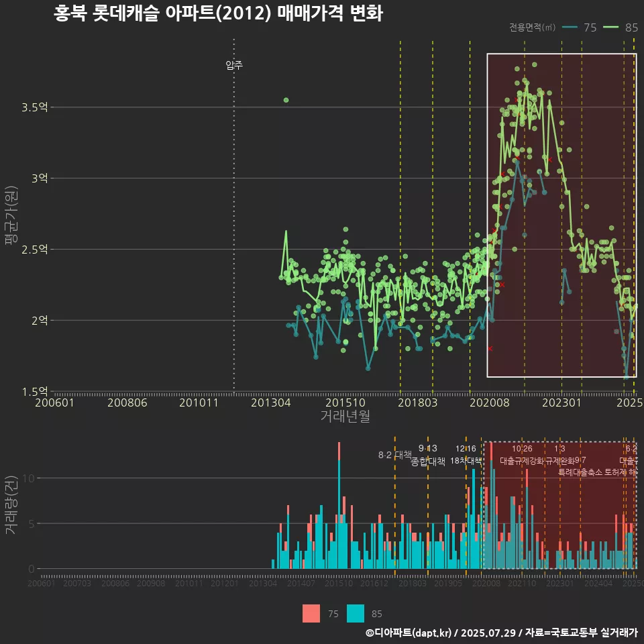Click 201510 on the price chart axis
The image size is (644, 644).
point(345,402)
